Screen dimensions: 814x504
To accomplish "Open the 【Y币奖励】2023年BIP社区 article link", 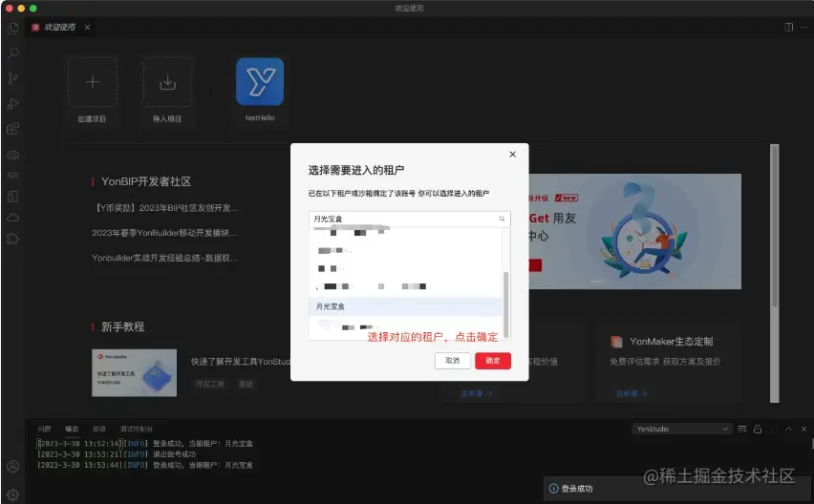I will pos(166,208).
